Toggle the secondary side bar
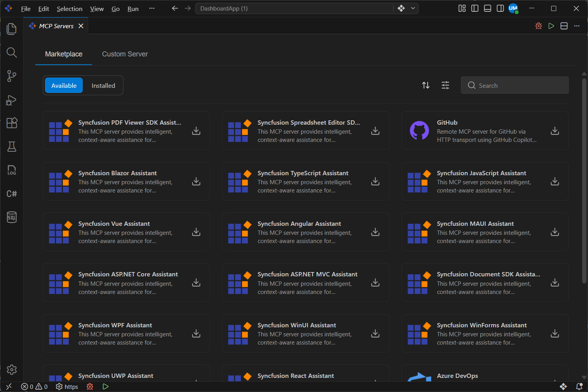The height and width of the screenshot is (392, 588). coord(500,8)
